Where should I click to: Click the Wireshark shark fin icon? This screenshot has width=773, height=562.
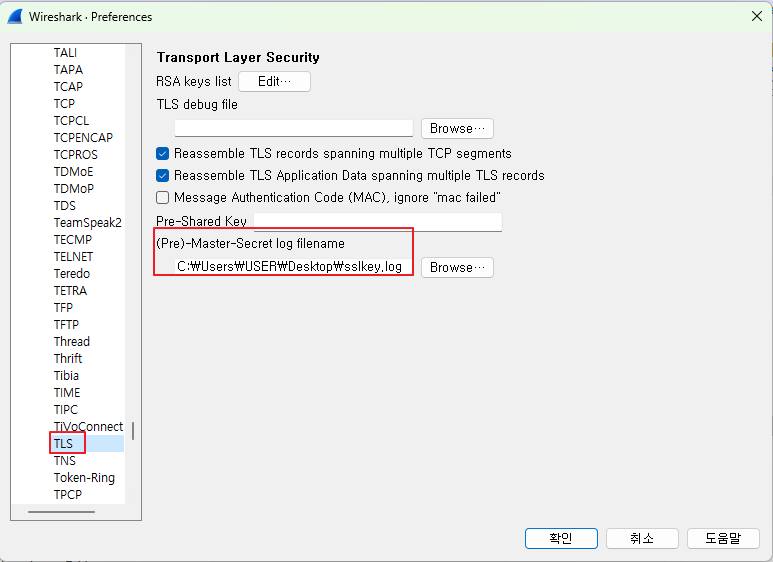coord(15,16)
